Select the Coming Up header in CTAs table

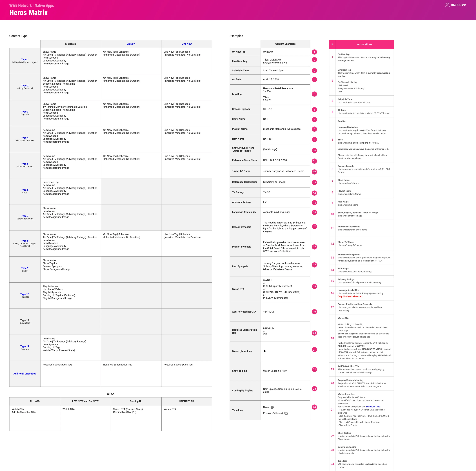point(136,401)
